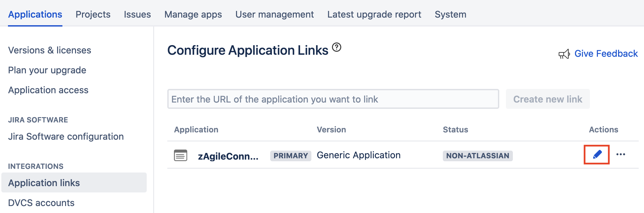
Task: Click the megaphone feedback icon
Action: 564,54
